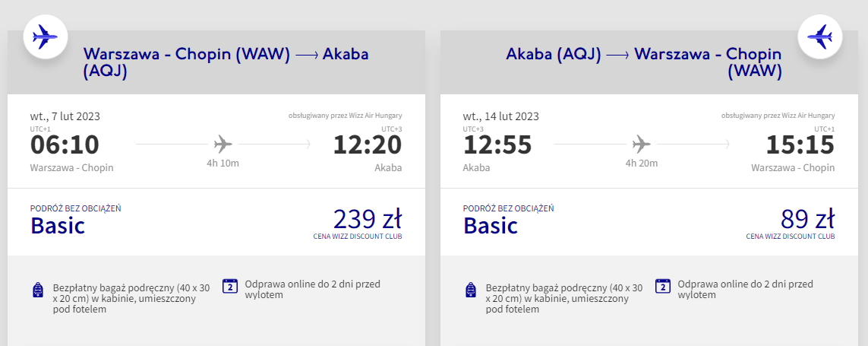
Task: Click the wt., 14 lut 2023 date
Action: 501,116
